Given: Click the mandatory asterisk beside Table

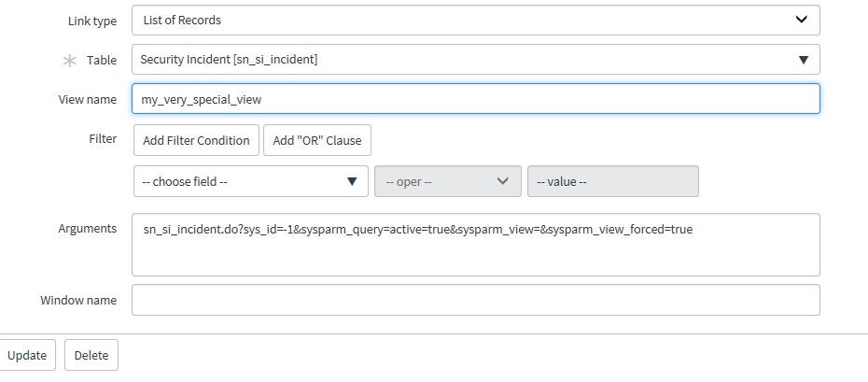Looking at the screenshot, I should point(69,61).
